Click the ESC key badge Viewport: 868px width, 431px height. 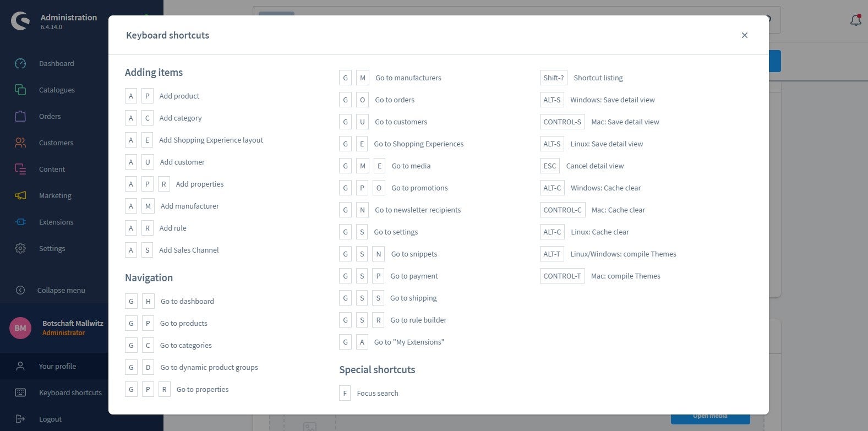(550, 166)
